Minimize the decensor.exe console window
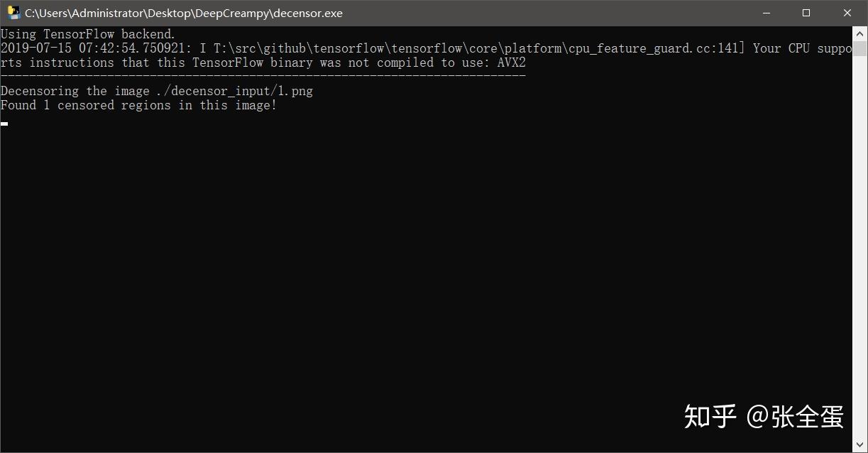 point(766,13)
